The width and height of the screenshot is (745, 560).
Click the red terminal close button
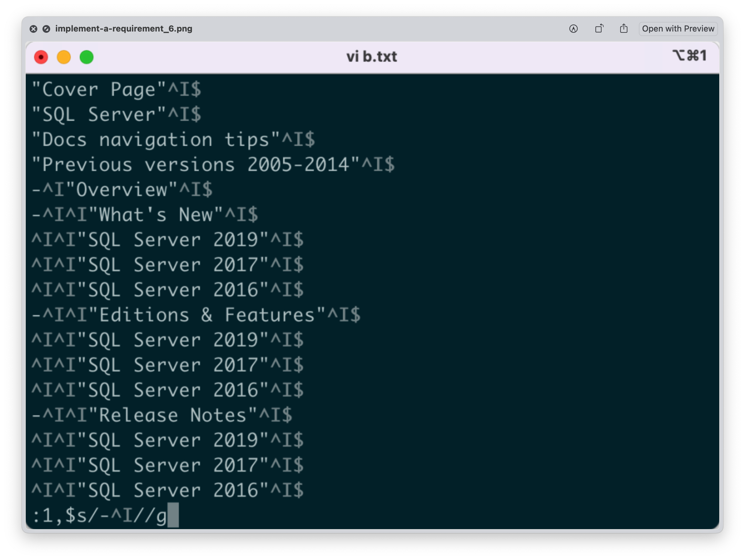[x=41, y=57]
